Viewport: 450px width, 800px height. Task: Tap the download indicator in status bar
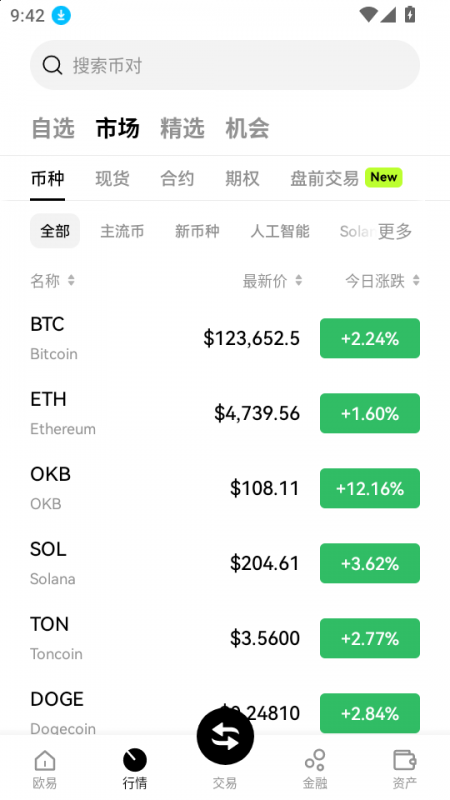(x=61, y=15)
